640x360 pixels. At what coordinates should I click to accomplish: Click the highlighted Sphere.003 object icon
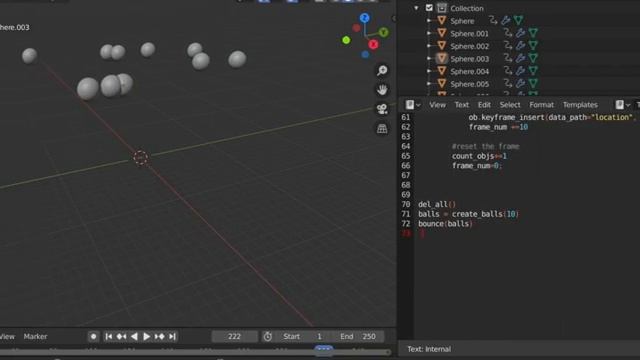tap(441, 58)
